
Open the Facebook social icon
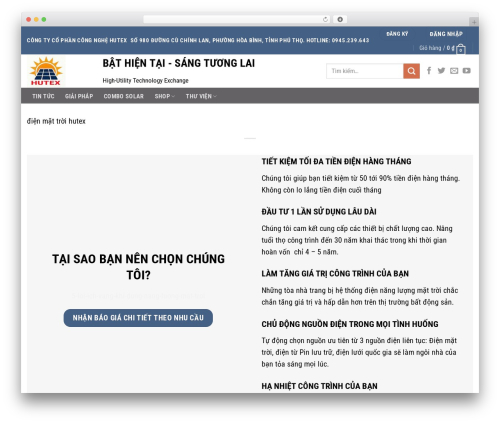429,71
